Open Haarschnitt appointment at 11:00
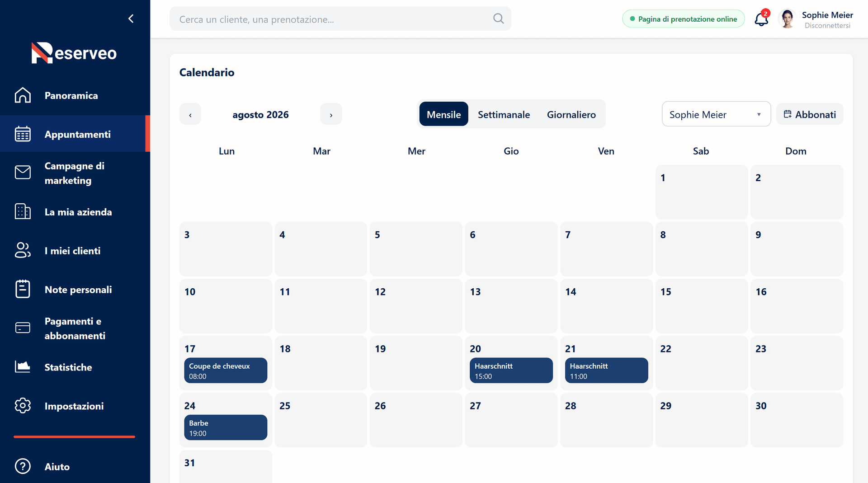The width and height of the screenshot is (868, 483). point(606,370)
